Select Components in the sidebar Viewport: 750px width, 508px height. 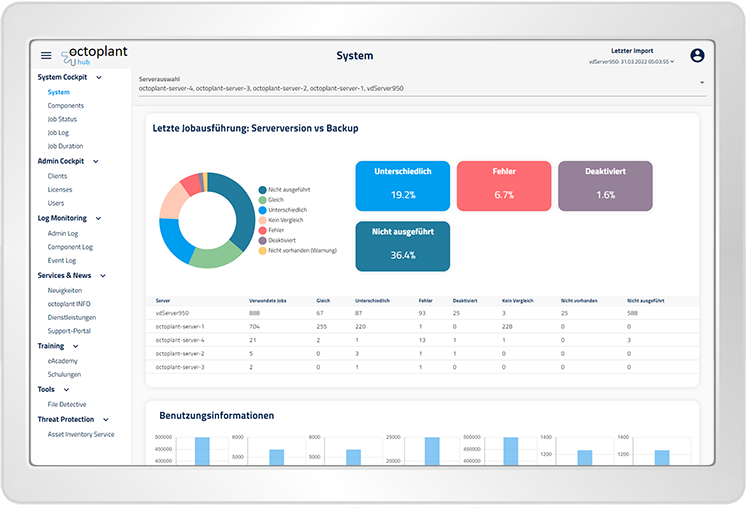pyautogui.click(x=66, y=105)
